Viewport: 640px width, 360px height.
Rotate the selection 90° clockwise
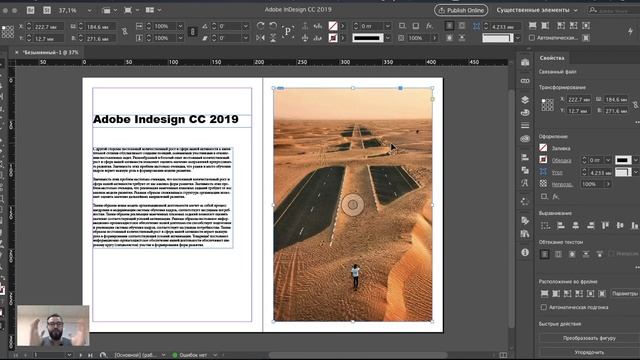260,26
